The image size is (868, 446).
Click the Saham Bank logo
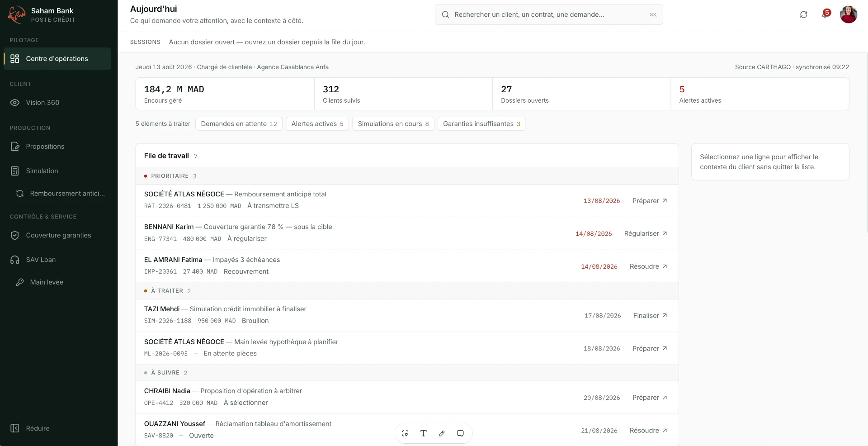point(17,15)
